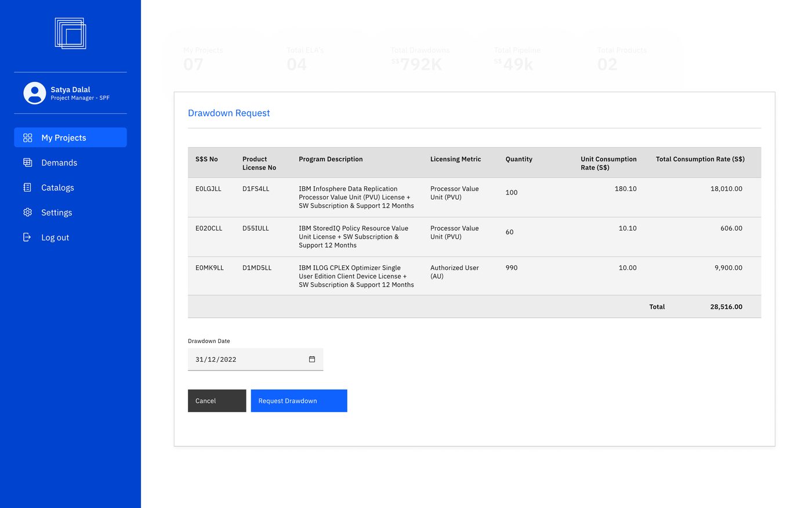Image resolution: width=812 pixels, height=508 pixels.
Task: Click the Authorized User (AU) metric
Action: (455, 272)
